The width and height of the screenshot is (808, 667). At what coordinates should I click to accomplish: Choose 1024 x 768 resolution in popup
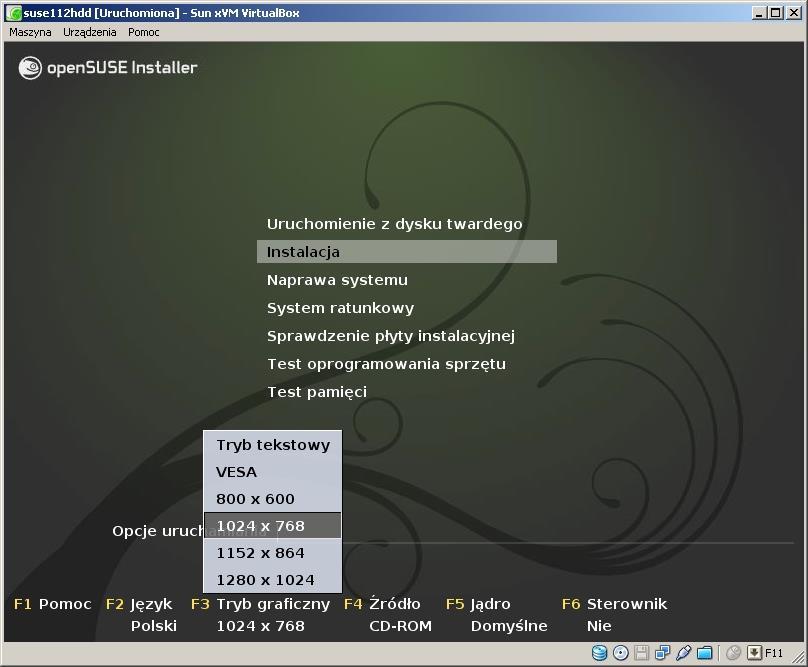(x=273, y=526)
